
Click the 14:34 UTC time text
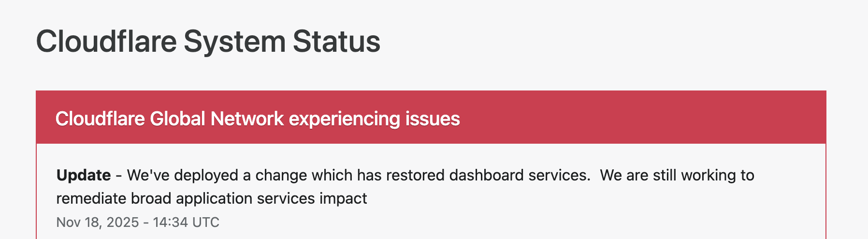(x=186, y=222)
